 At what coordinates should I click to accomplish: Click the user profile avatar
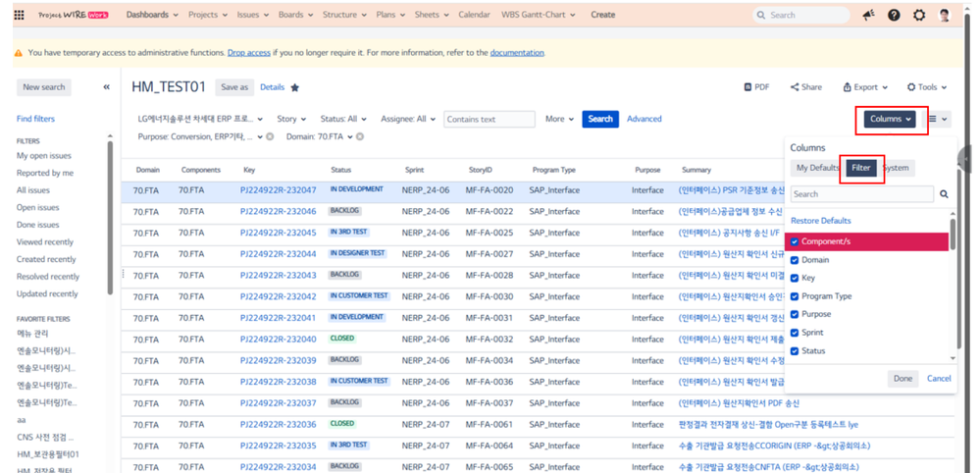[x=945, y=15]
